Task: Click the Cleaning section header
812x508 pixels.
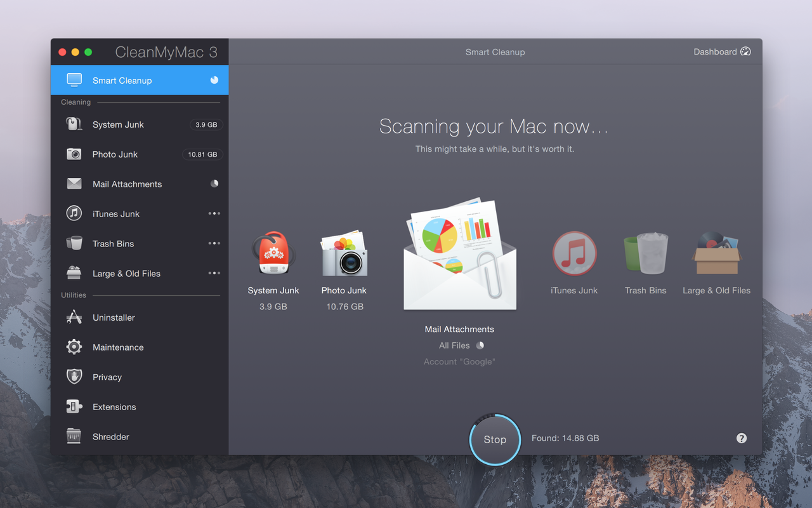Action: 75,102
